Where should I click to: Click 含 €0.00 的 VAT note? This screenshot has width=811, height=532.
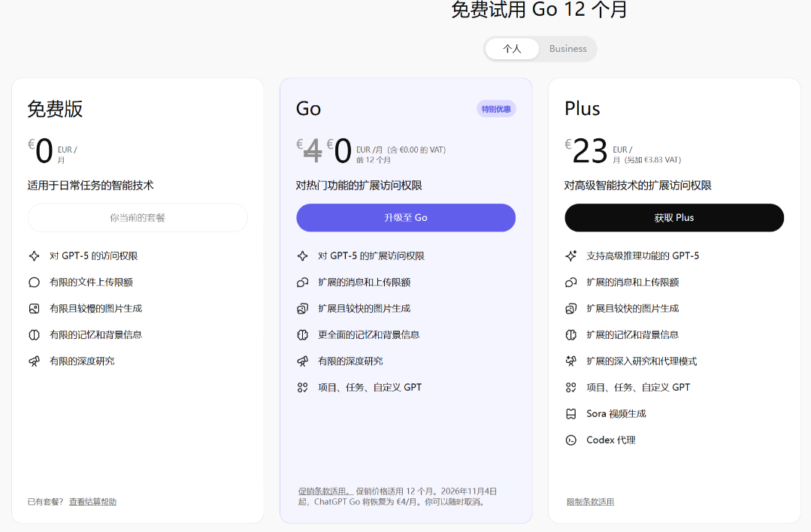point(416,150)
